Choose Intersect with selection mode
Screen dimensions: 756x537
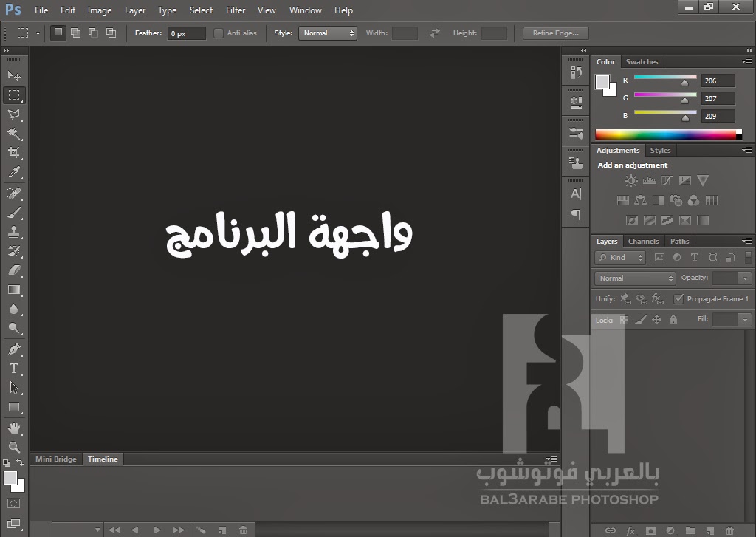click(x=111, y=33)
